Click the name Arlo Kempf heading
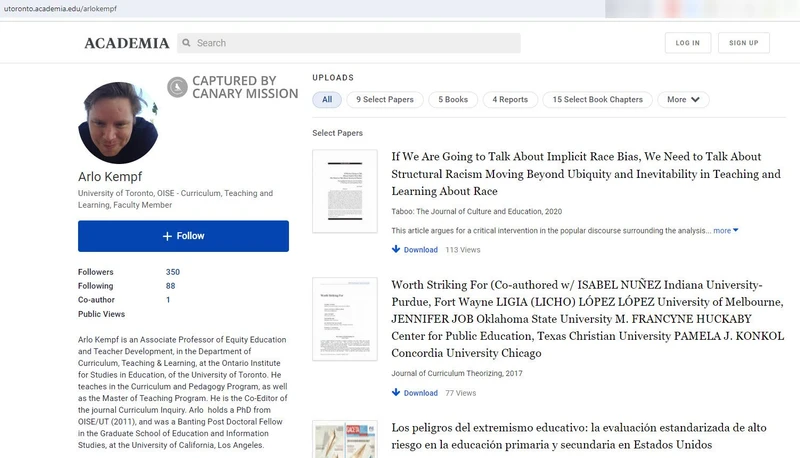The height and width of the screenshot is (458, 800). 110,177
